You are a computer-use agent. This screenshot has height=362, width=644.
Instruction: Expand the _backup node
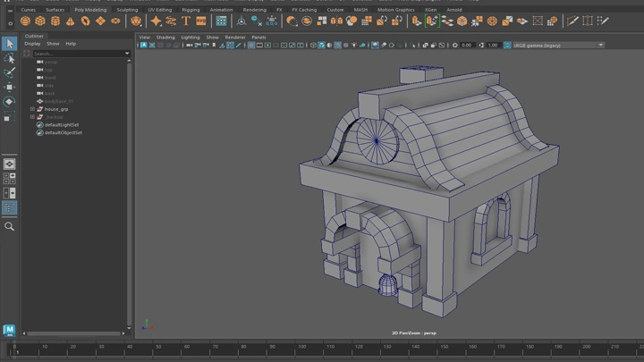(x=32, y=117)
